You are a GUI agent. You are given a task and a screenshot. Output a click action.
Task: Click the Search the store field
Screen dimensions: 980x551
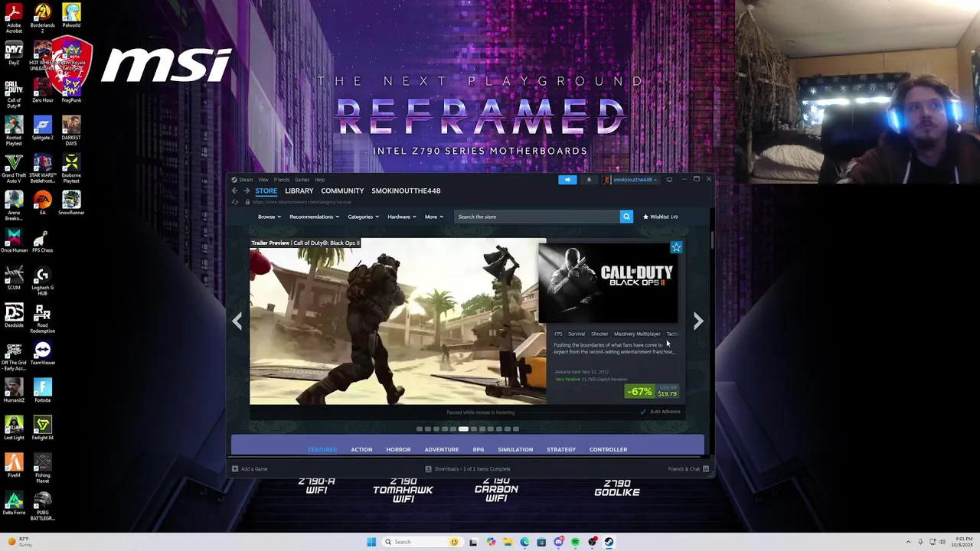537,217
